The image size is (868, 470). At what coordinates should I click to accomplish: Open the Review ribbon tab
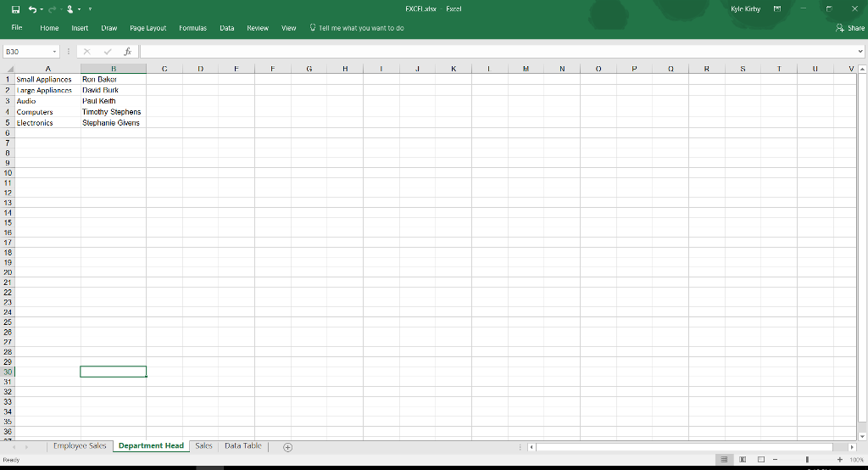(258, 28)
